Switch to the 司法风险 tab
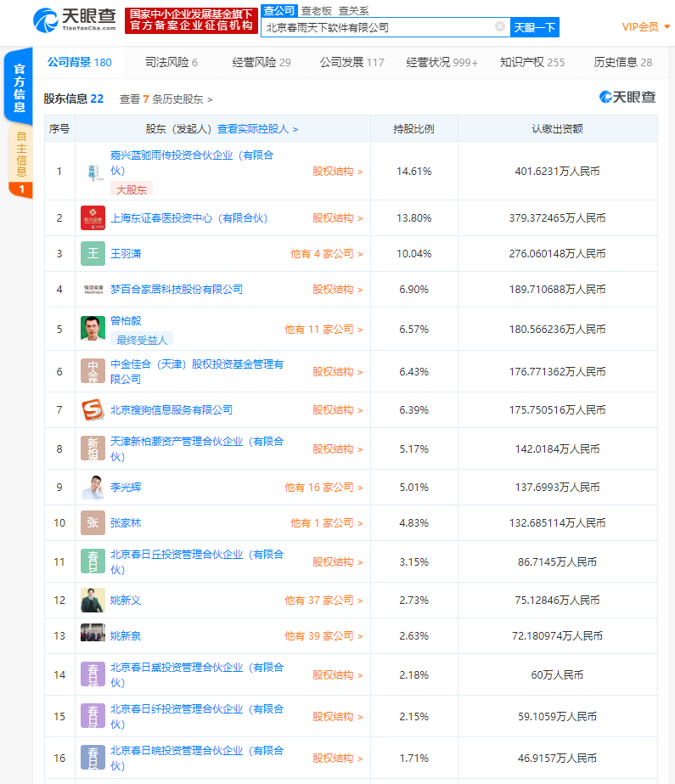 pos(171,63)
